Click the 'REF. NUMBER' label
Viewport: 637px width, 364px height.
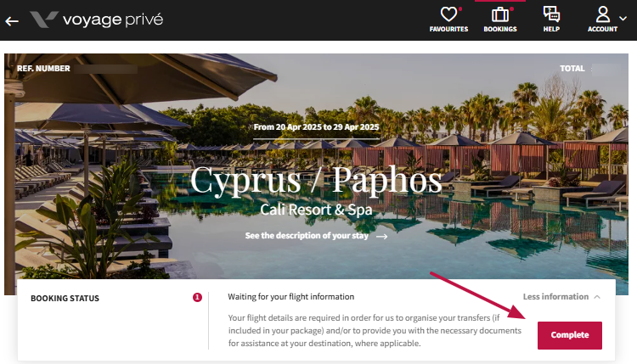[x=43, y=69]
